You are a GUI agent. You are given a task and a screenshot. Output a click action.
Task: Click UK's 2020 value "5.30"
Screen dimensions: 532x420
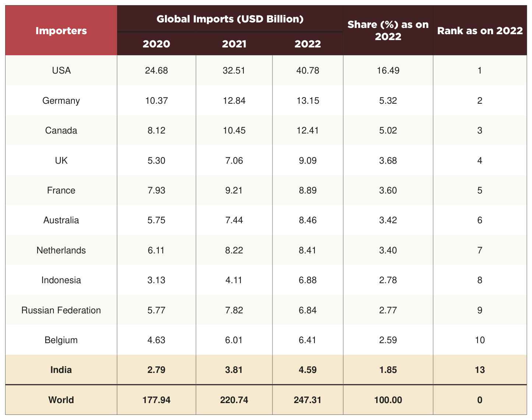pos(156,160)
